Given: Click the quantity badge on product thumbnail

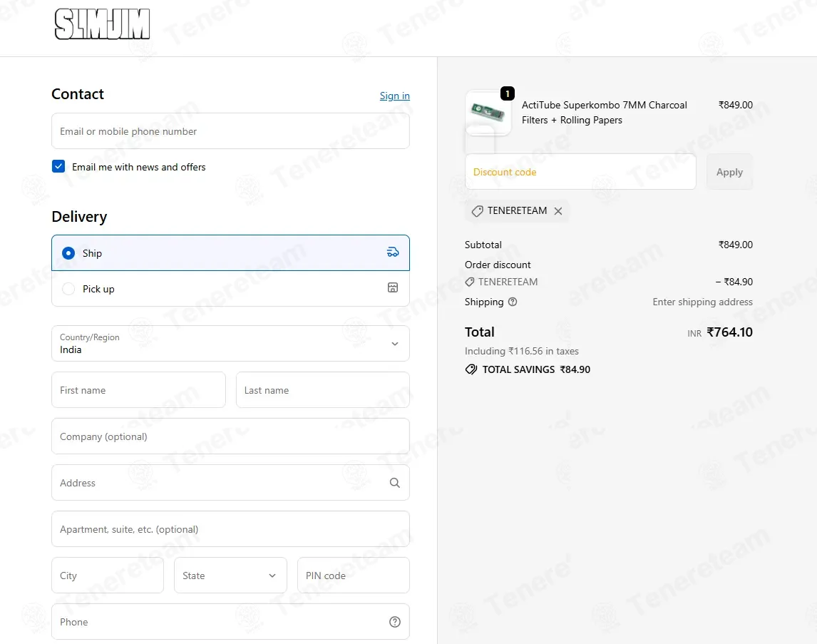Looking at the screenshot, I should click(508, 94).
